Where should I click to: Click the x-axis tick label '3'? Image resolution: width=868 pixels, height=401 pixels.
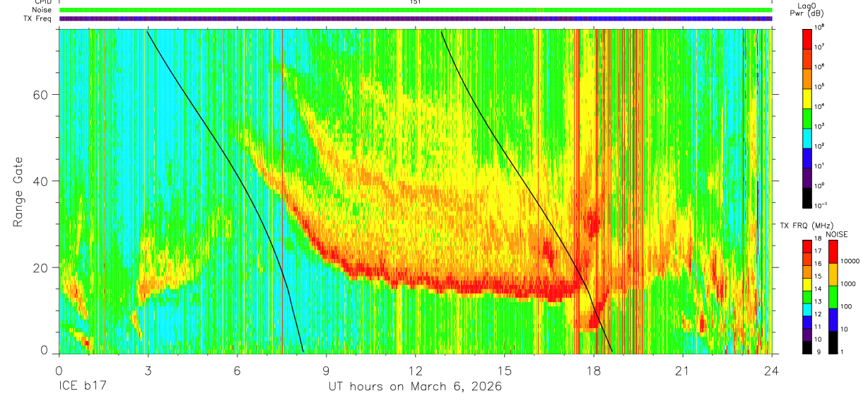click(148, 371)
